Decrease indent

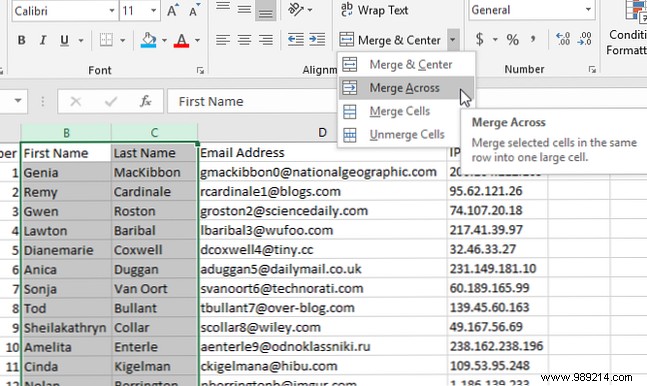296,40
